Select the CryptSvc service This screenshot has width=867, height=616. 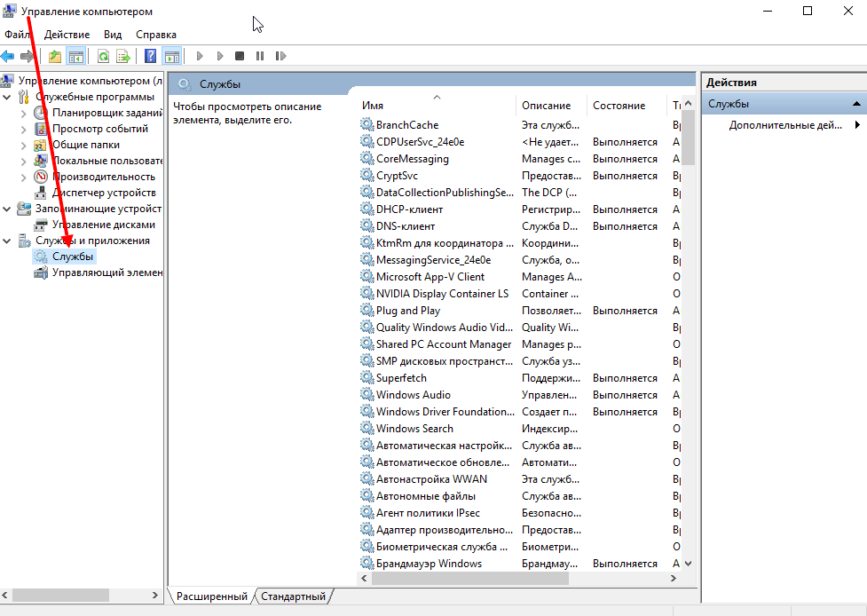pos(397,176)
